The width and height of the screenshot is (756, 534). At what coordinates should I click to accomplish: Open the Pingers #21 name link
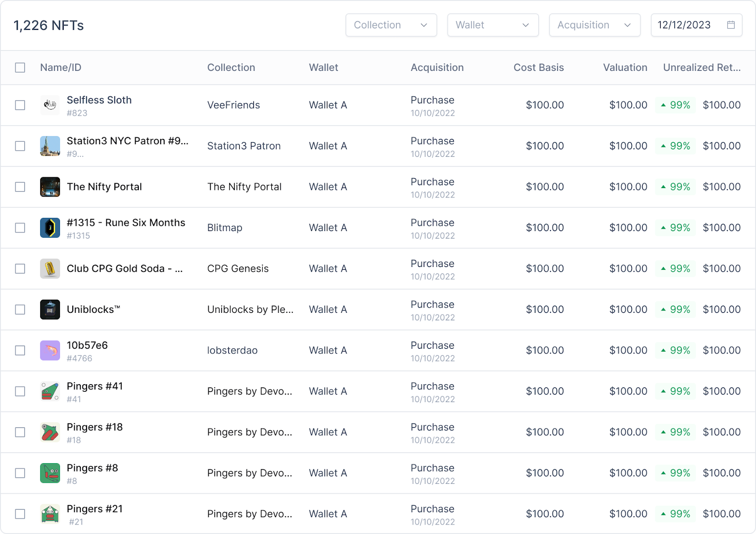click(x=94, y=509)
